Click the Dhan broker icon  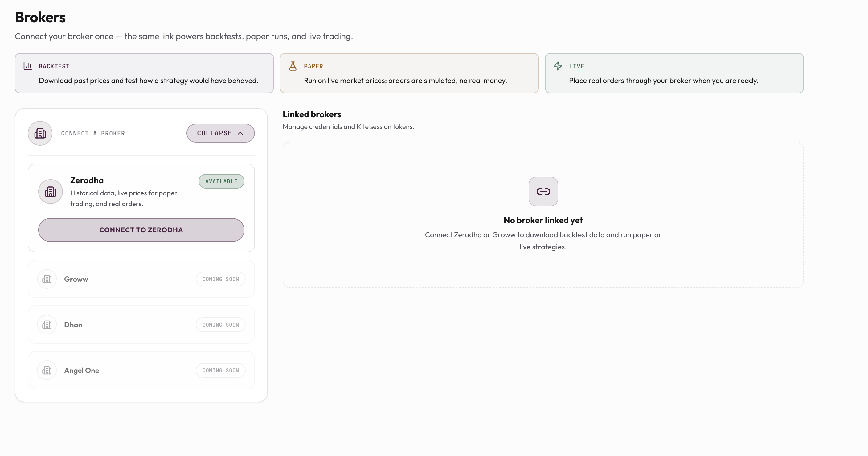[47, 325]
